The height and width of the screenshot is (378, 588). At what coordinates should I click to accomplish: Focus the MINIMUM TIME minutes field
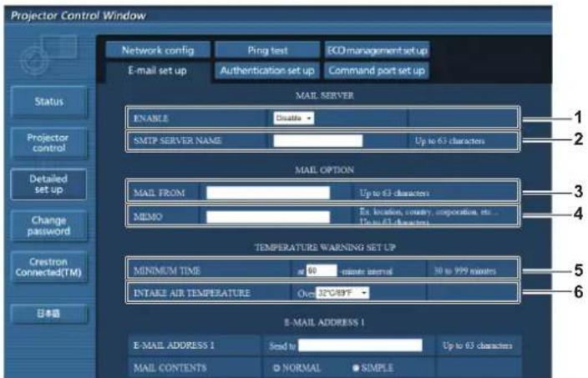pos(322,270)
